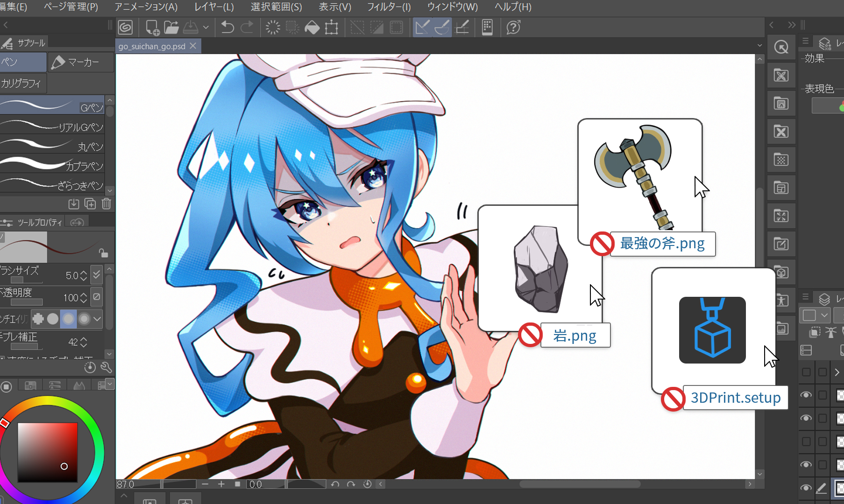
Task: Duplicate sub tool with copy icon
Action: pyautogui.click(x=90, y=204)
